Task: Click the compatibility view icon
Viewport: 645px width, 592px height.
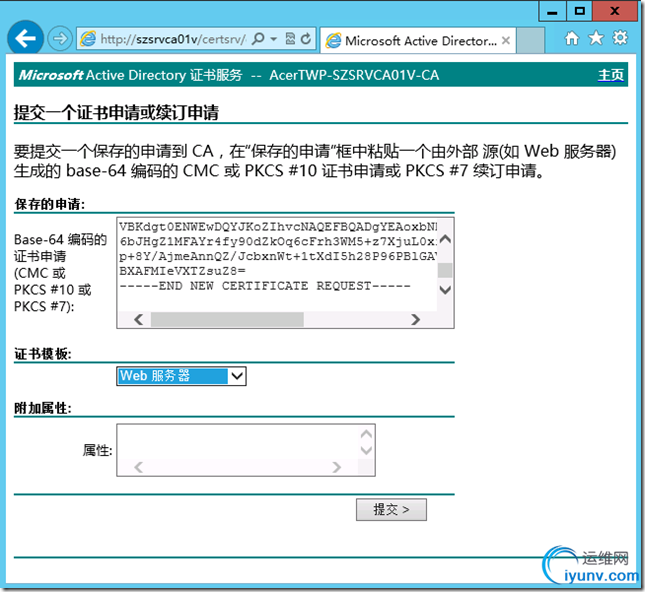Action: coord(290,39)
